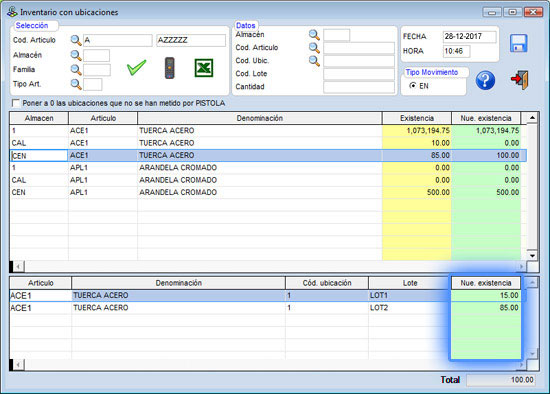Close the Inventario con ubicaciones window
Viewport: 550px width, 394px height.
[533, 12]
